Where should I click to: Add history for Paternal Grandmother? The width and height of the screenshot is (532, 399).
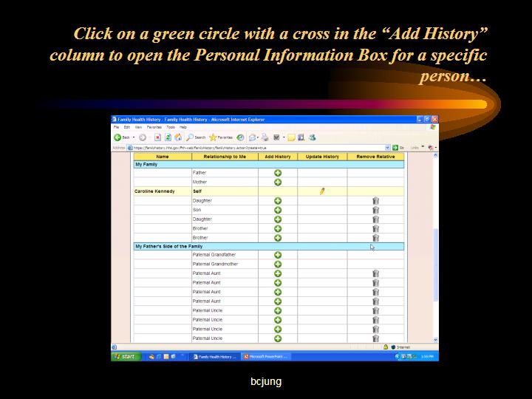coord(278,264)
